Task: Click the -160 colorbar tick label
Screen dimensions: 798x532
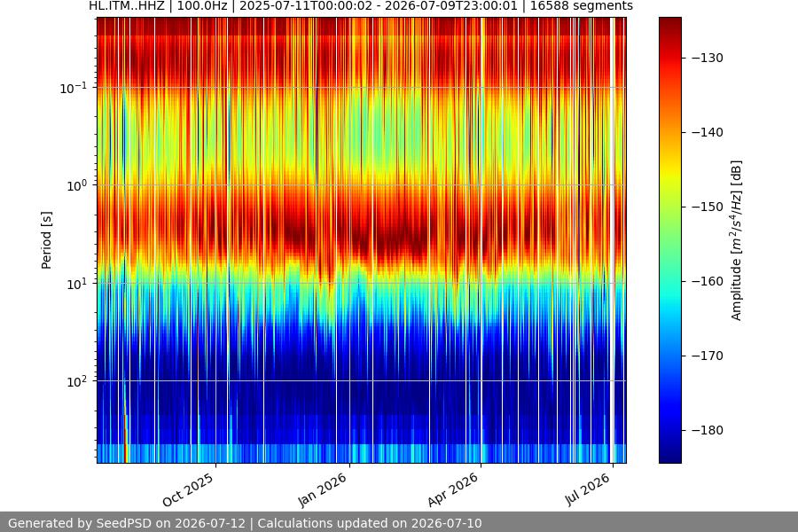Action: [708, 281]
